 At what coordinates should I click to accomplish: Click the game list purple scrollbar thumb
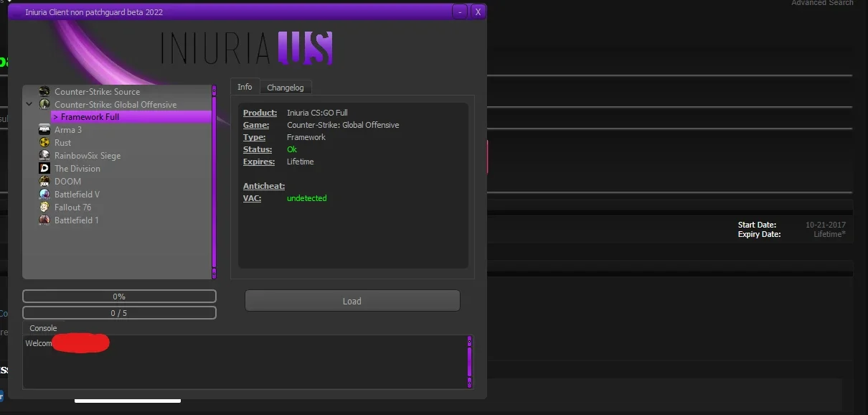[x=214, y=181]
